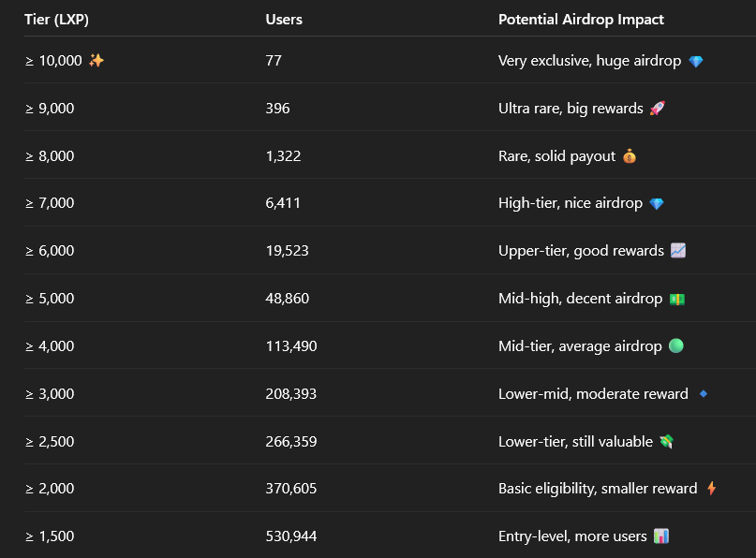Click the small blue diamond after moderate reward
The width and height of the screenshot is (756, 558).
(704, 393)
